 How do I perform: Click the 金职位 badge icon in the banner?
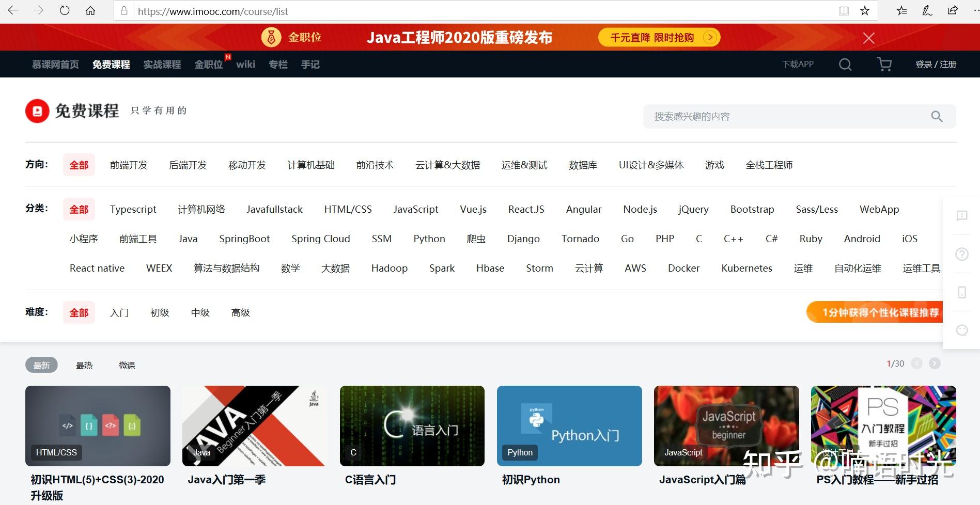point(272,37)
